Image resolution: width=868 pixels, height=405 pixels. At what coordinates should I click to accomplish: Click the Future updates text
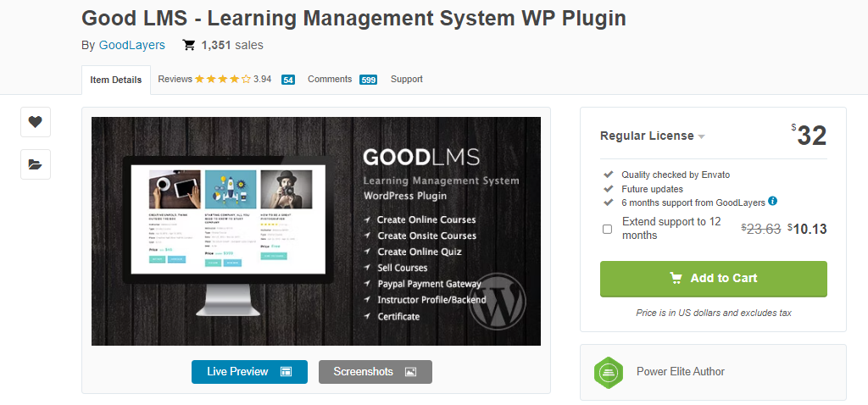tap(652, 189)
